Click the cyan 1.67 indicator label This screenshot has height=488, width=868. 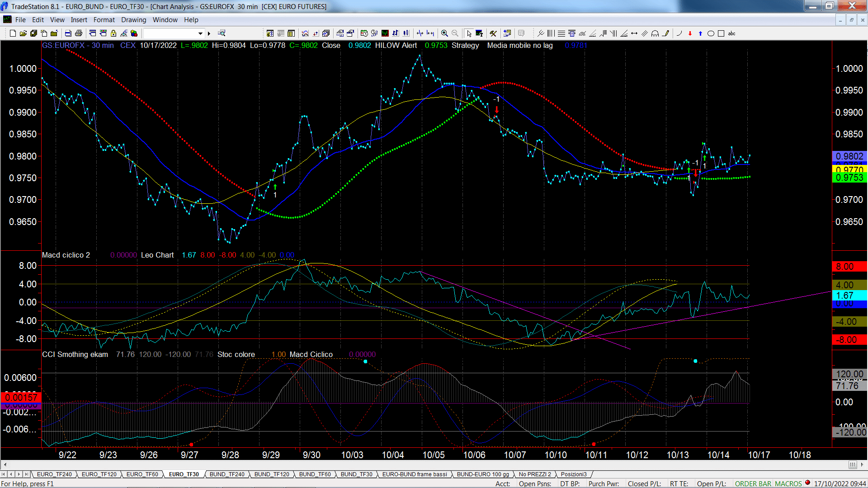click(x=849, y=296)
